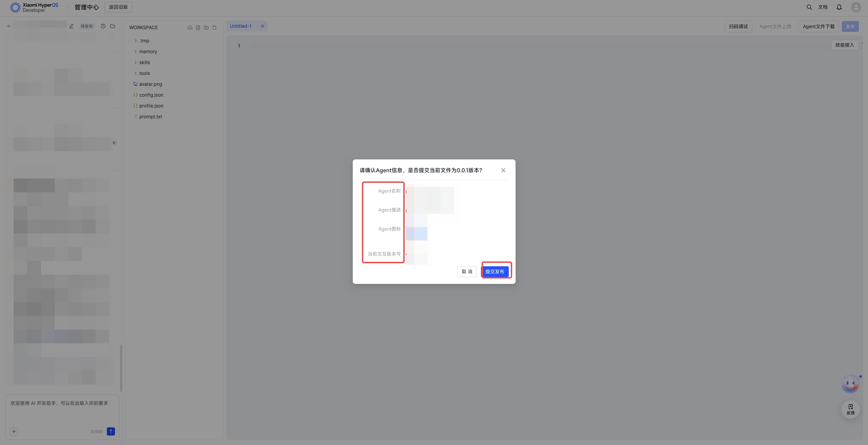The height and width of the screenshot is (445, 868).
Task: Click the new folder icon in WORKSPACE
Action: 206,27
